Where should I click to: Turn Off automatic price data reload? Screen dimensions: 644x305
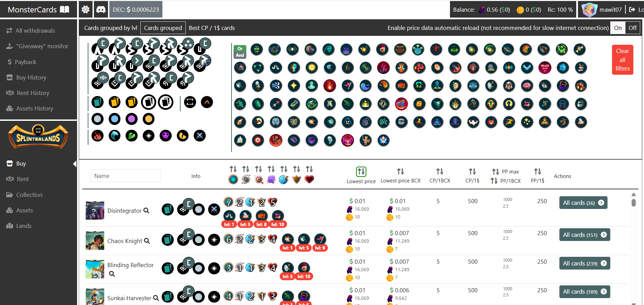(x=632, y=28)
